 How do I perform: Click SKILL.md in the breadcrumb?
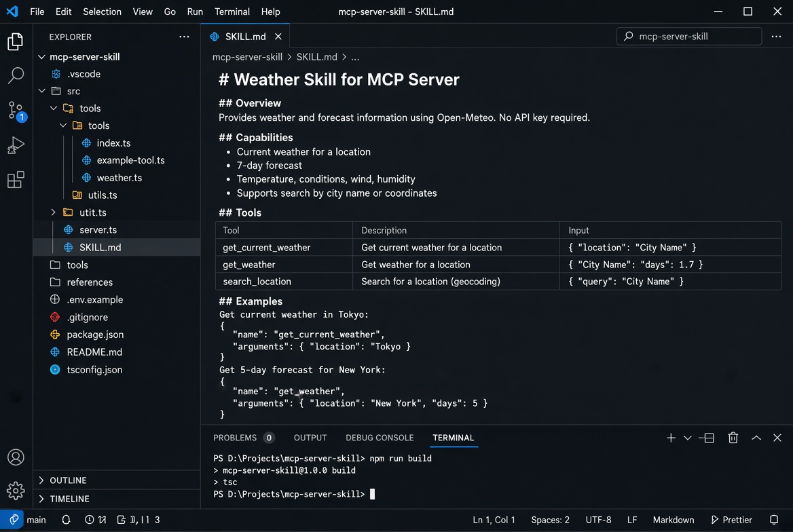tap(316, 57)
